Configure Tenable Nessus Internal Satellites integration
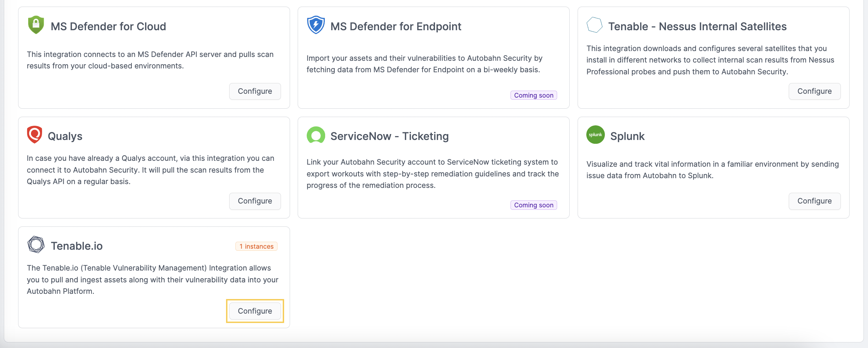868x348 pixels. pyautogui.click(x=814, y=91)
